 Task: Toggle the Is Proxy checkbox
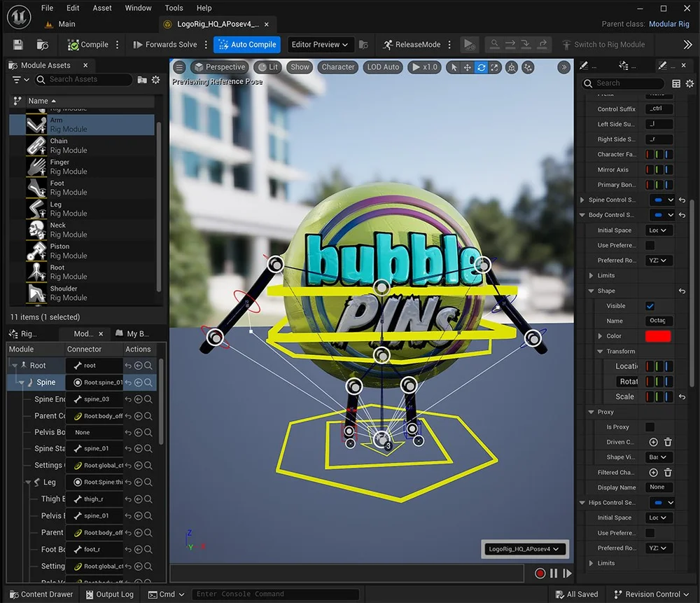point(650,427)
